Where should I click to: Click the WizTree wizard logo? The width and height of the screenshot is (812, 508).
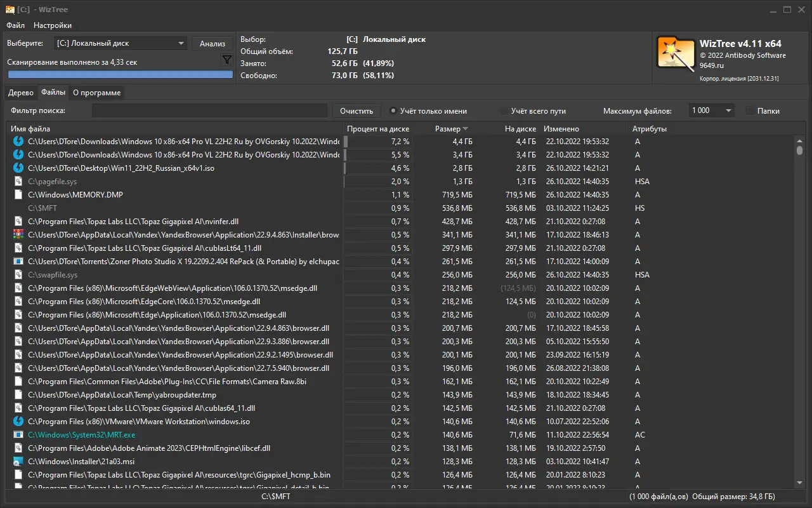(676, 52)
